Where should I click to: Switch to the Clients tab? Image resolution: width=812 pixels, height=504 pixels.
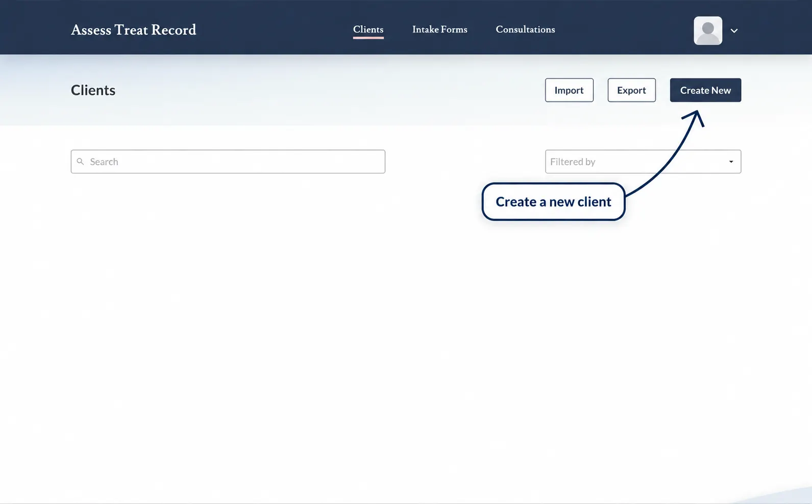pos(368,30)
